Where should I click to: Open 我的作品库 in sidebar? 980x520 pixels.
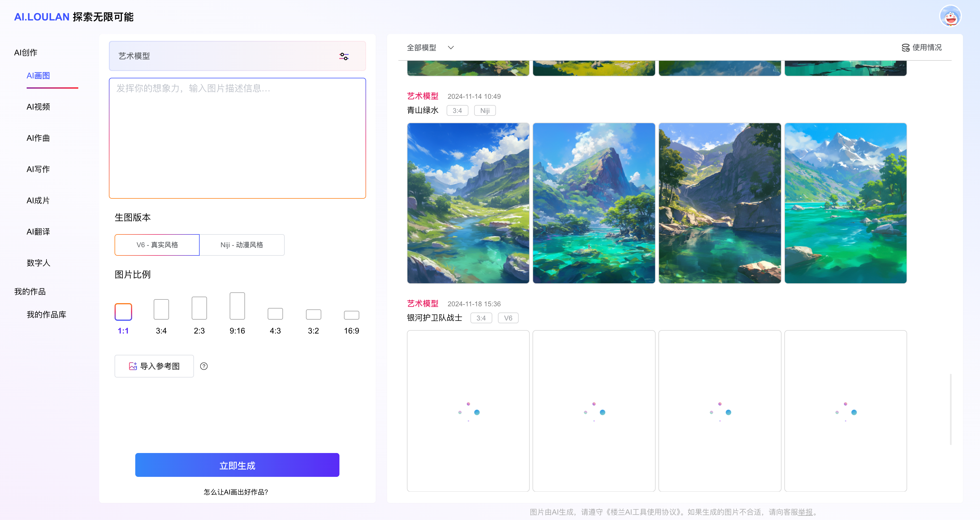pos(47,314)
